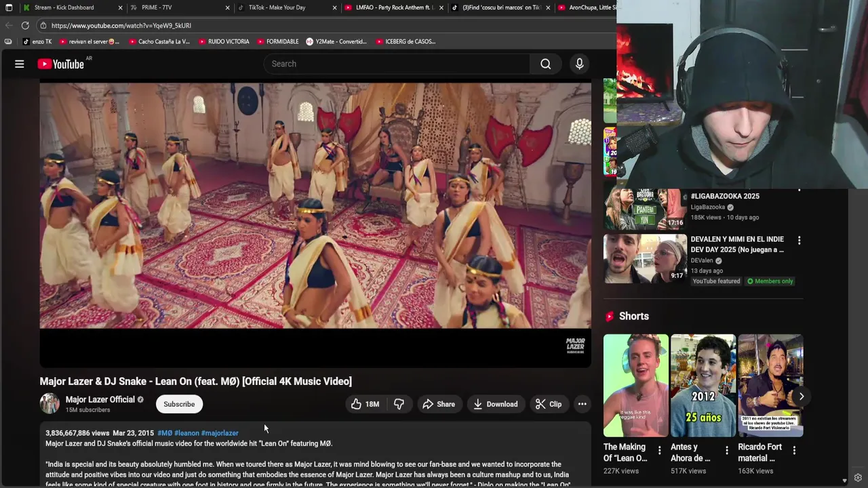Viewport: 868px width, 488px height.
Task: Open #LIGABAZOOKA 2025 video thumbnail
Action: [645, 209]
